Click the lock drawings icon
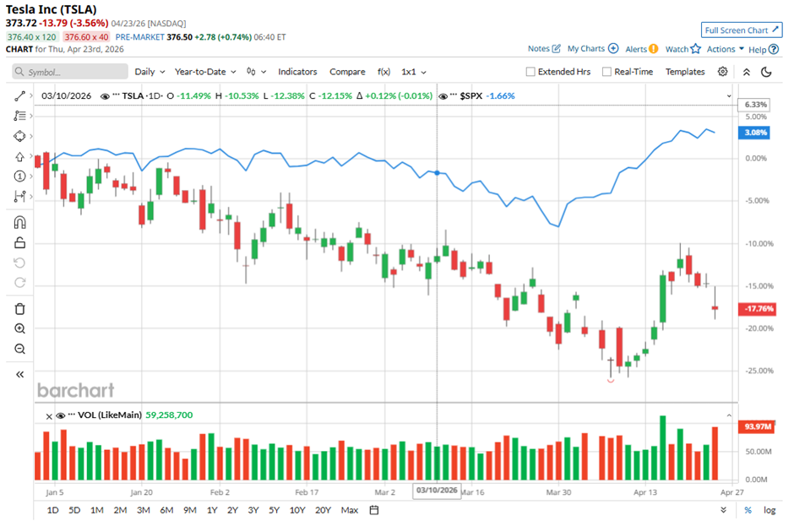Screen dimensions: 794x532 [19, 243]
